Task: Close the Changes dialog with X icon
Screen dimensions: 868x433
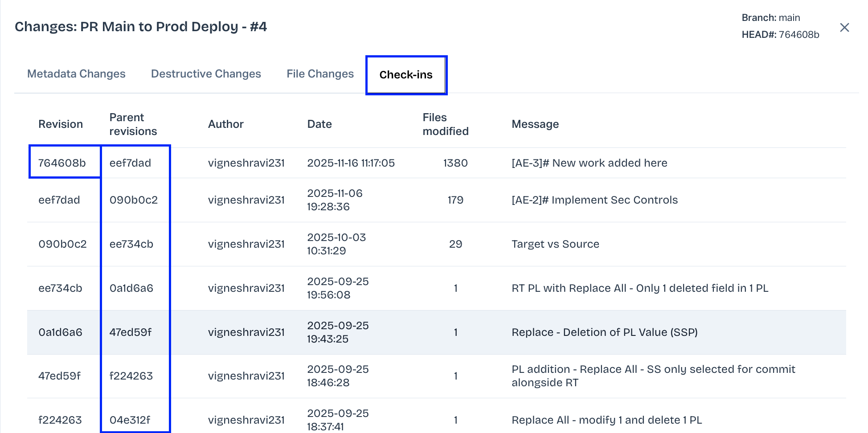Action: 844,28
